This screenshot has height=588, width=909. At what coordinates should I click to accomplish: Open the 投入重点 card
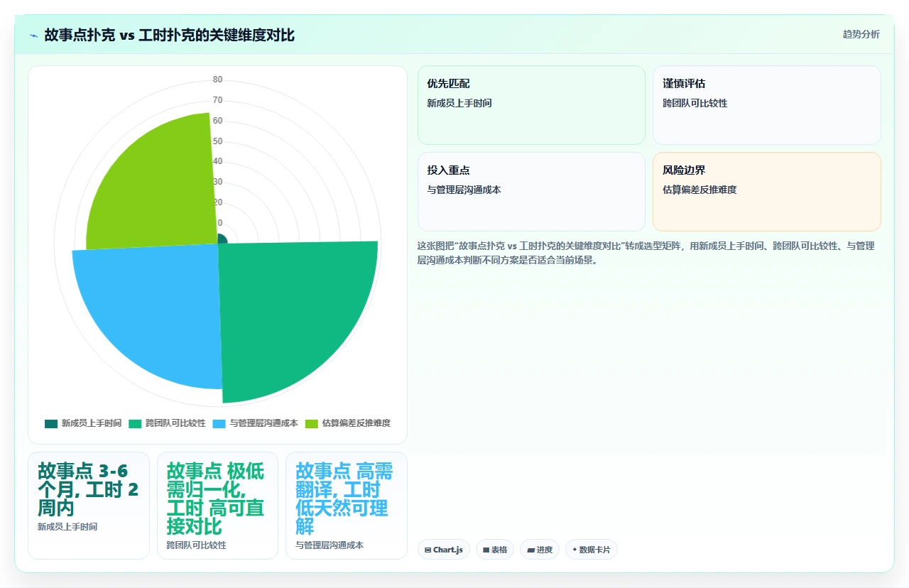(x=531, y=192)
